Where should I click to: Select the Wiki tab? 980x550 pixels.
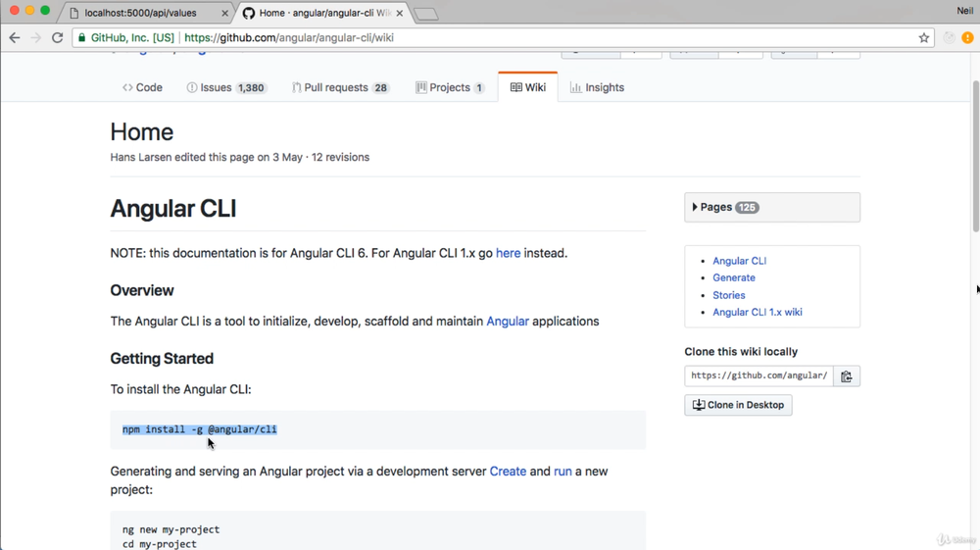pyautogui.click(x=528, y=87)
